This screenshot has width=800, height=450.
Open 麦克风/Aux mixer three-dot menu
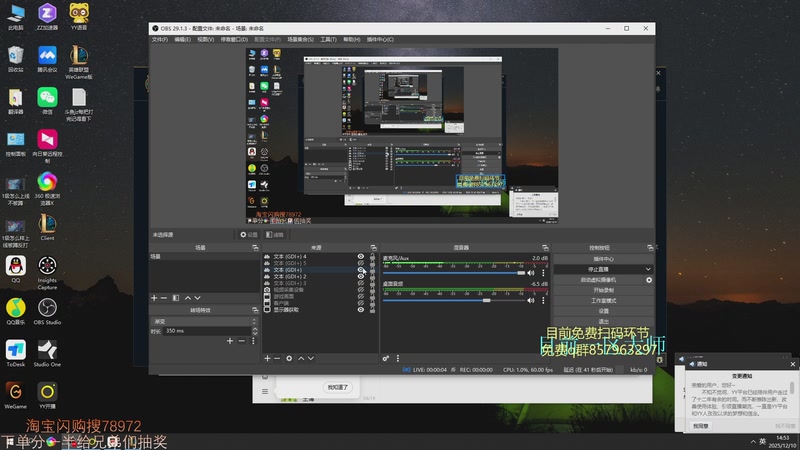545,272
